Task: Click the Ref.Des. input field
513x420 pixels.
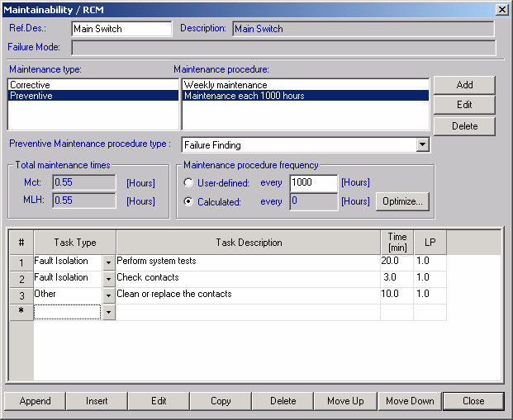Action: pyautogui.click(x=121, y=29)
